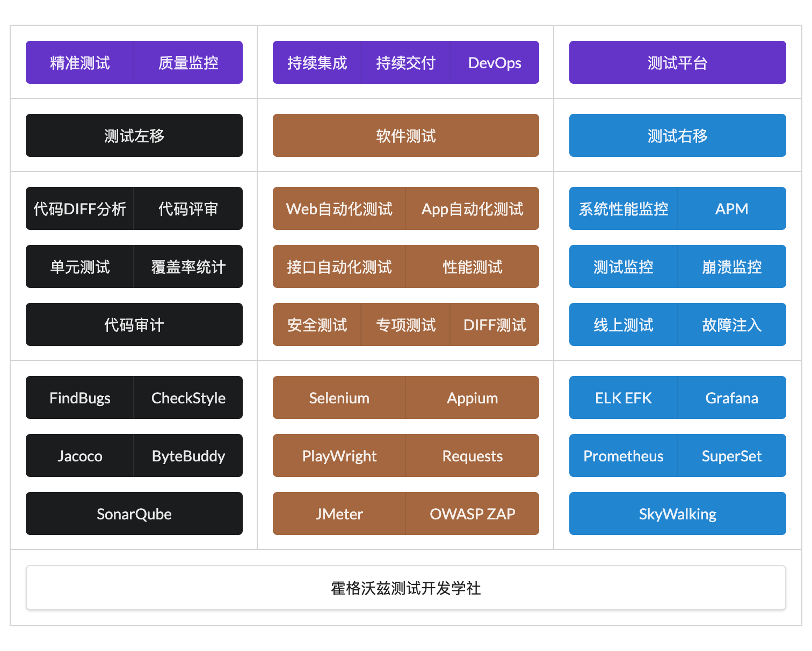Image resolution: width=812 pixels, height=651 pixels.
Task: Click the 霍格沃兹测试开发学社 footer box
Action: click(x=406, y=588)
